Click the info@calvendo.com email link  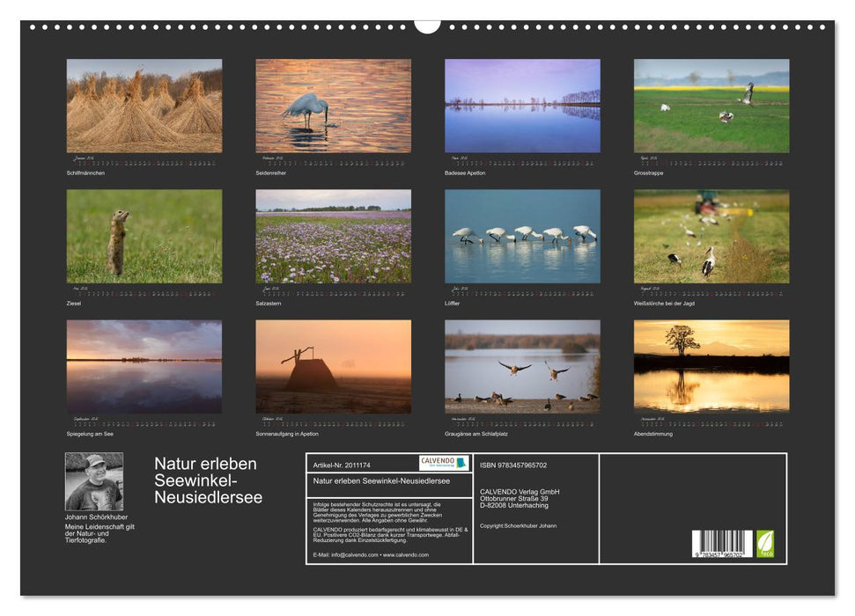coord(352,556)
